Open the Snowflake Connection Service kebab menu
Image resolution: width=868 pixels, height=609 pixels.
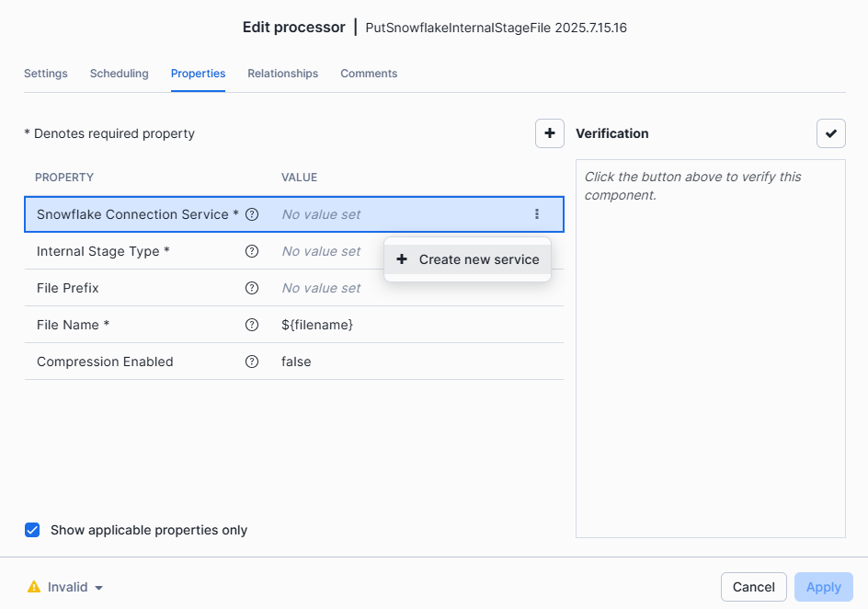click(537, 214)
